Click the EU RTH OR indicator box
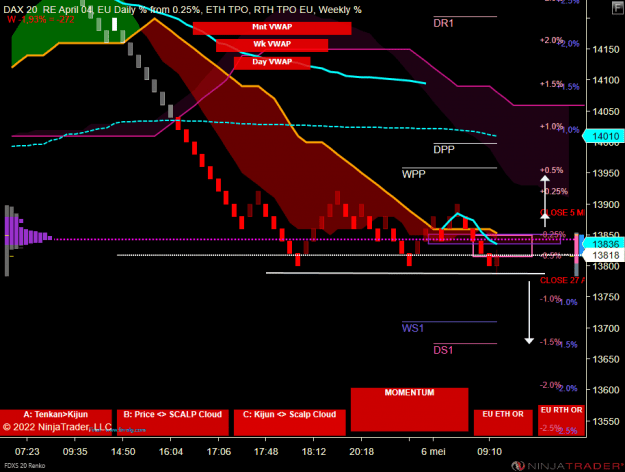Viewport: 625px width, 472px height. 561,420
